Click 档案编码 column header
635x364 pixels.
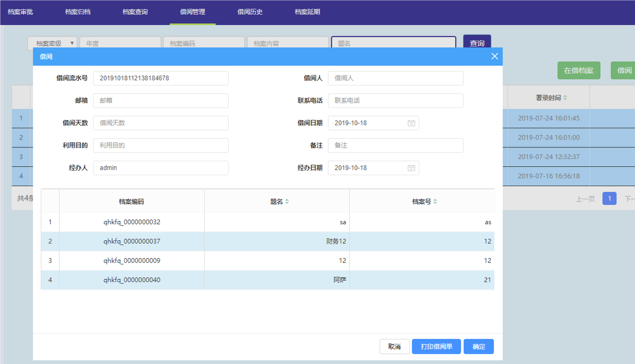click(x=132, y=202)
